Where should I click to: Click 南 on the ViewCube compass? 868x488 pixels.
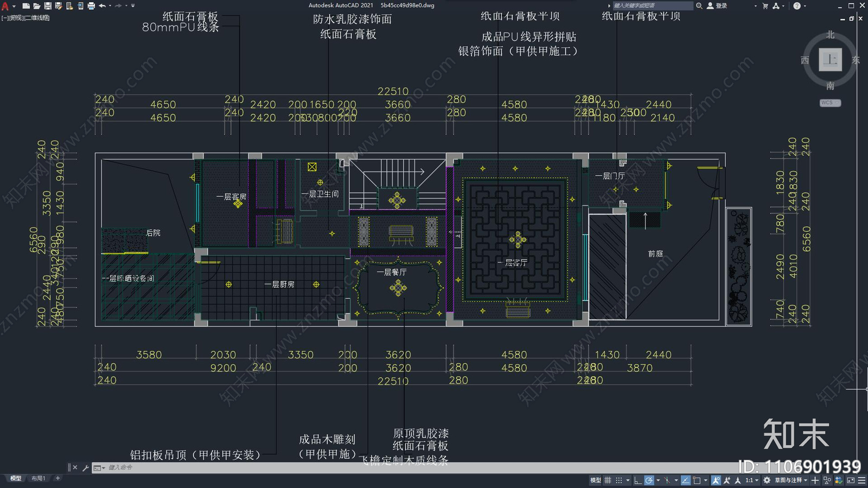click(x=830, y=86)
